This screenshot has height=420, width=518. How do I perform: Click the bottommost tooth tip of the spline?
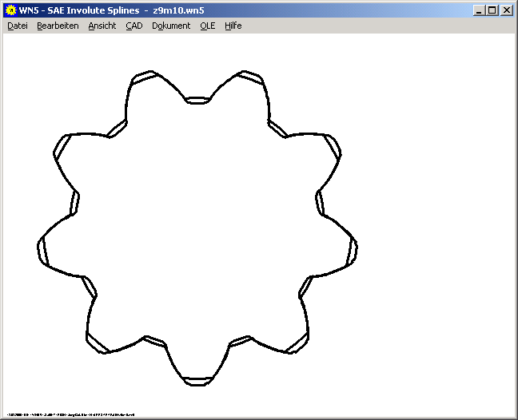click(x=197, y=381)
